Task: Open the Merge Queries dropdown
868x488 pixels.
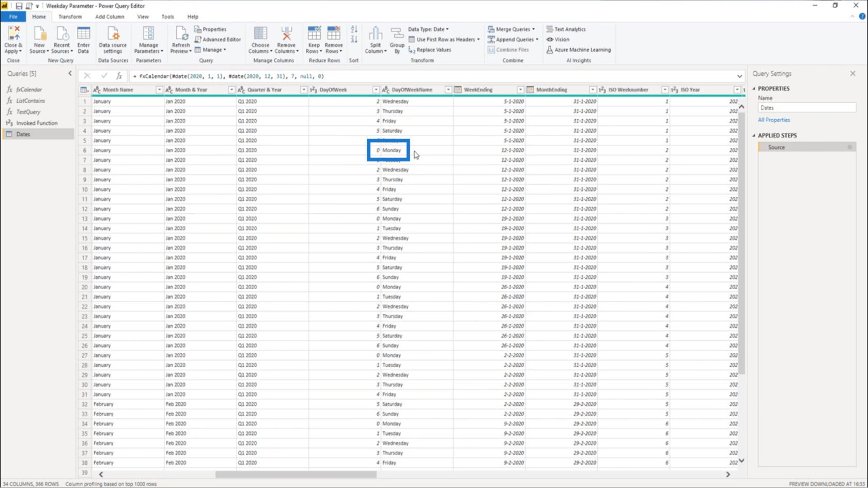Action: [512, 29]
